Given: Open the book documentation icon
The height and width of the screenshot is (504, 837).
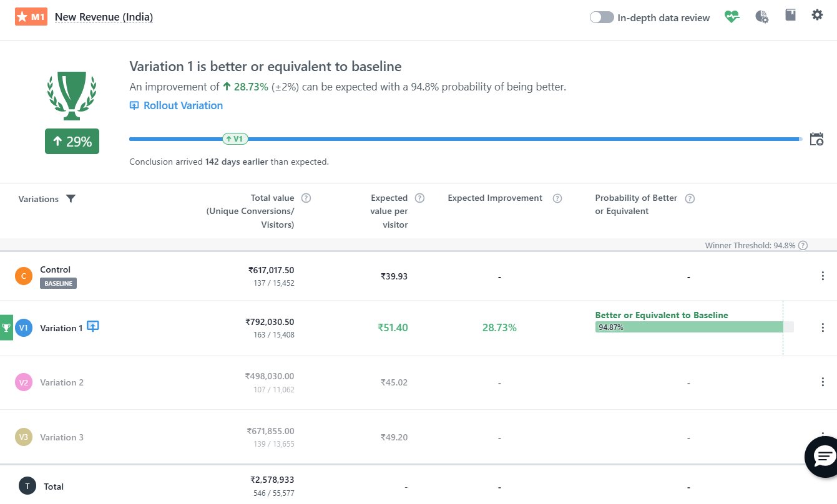Looking at the screenshot, I should 790,15.
